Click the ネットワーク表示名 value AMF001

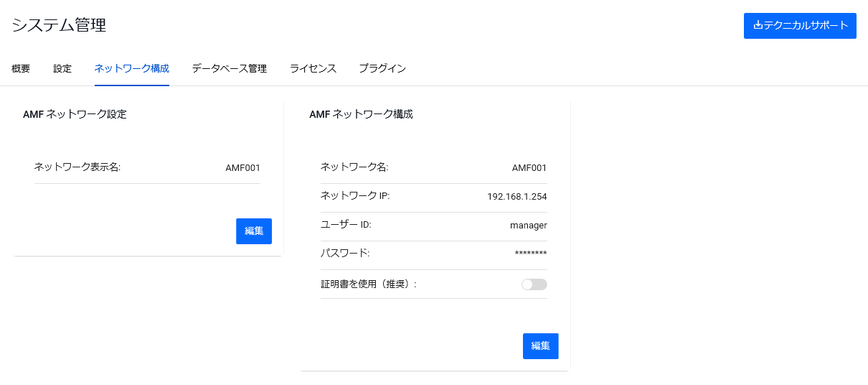243,168
